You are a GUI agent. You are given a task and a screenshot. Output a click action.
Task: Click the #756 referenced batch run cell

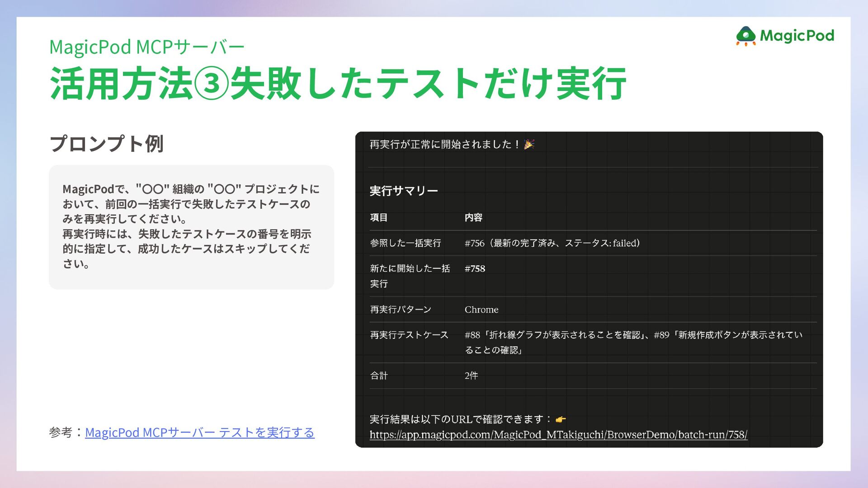click(x=552, y=243)
